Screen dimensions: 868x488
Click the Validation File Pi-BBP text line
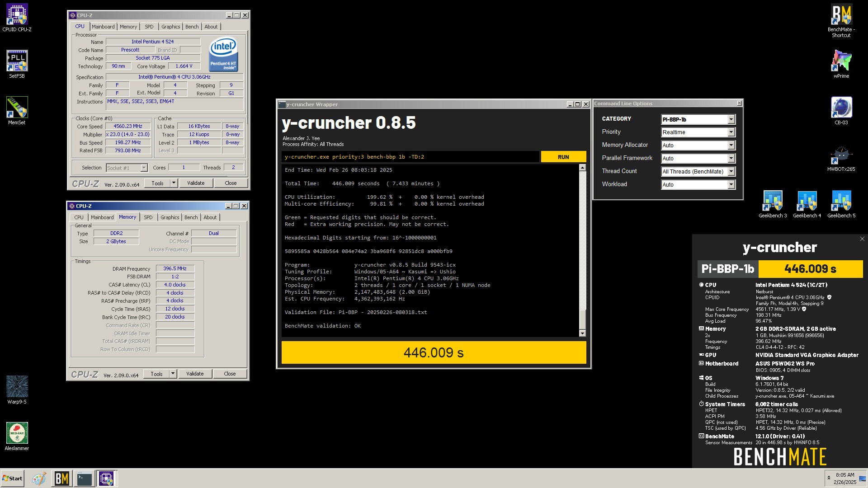pyautogui.click(x=356, y=312)
